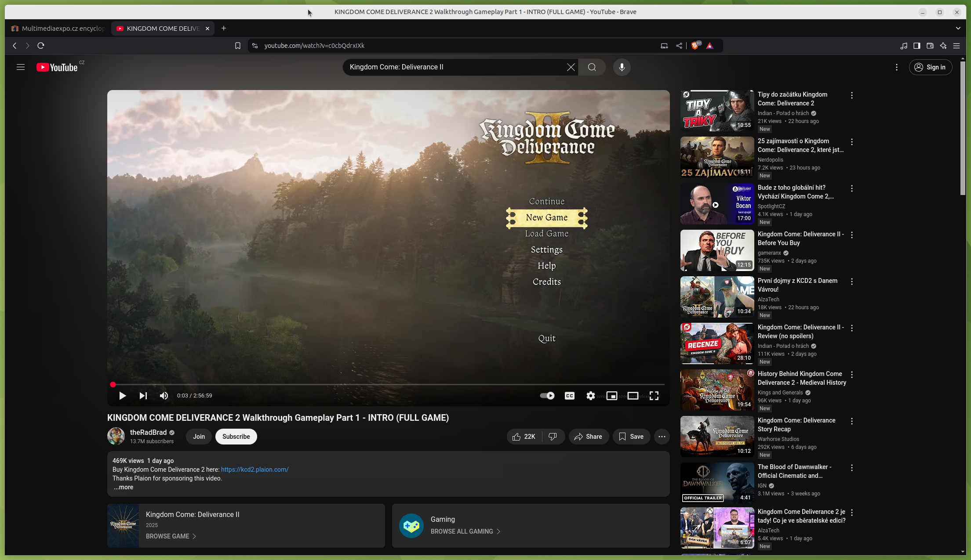Toggle theater mode view
Screen dimensions: 971x560
(633, 396)
